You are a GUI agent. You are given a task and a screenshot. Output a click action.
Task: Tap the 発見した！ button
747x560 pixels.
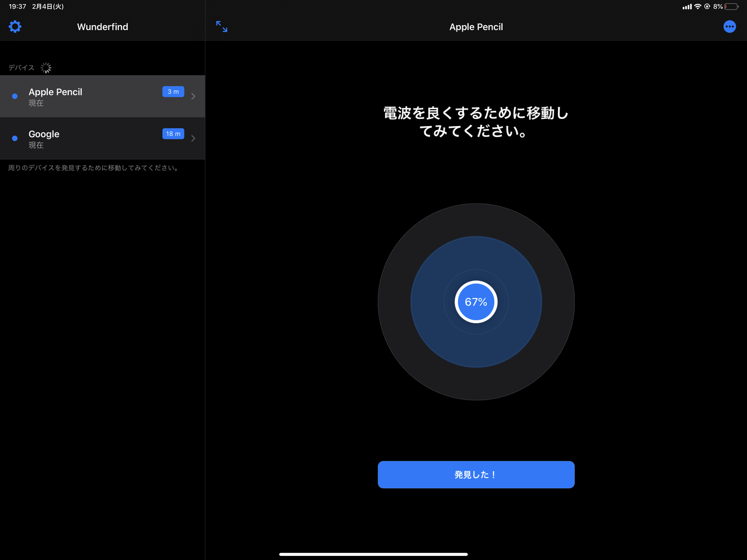476,475
